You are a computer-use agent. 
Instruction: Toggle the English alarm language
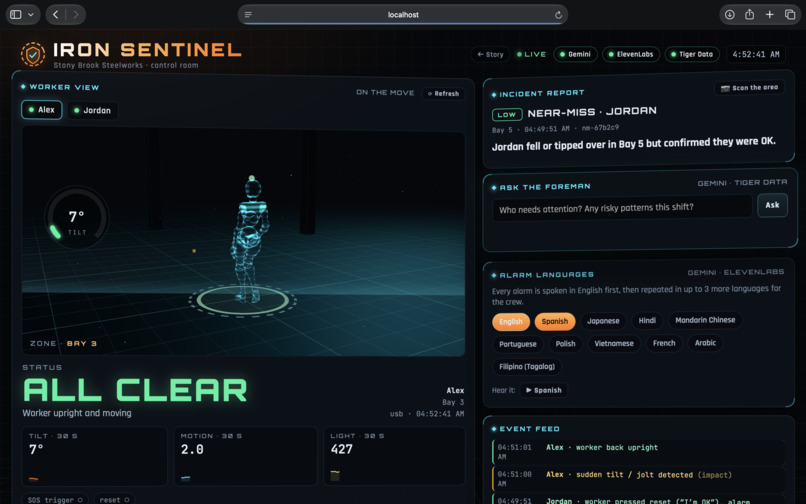click(511, 322)
